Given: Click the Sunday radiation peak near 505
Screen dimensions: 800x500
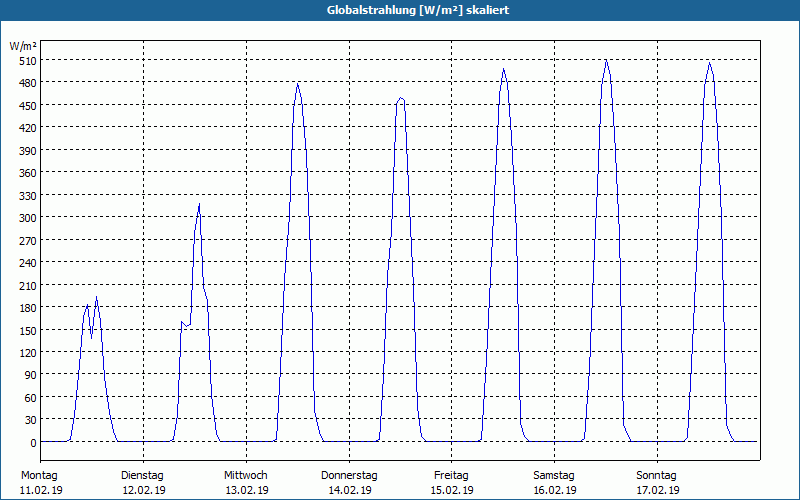Looking at the screenshot, I should tap(709, 63).
